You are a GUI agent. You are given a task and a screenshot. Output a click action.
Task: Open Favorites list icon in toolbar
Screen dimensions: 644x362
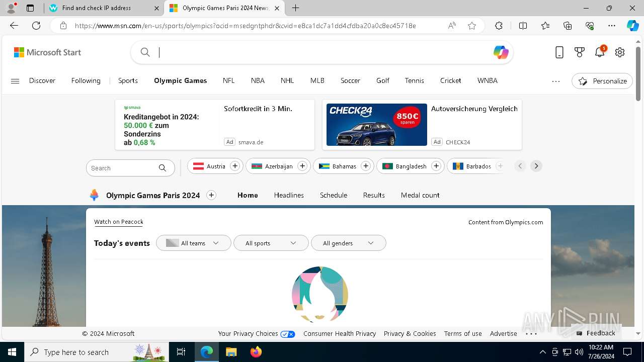[545, 26]
